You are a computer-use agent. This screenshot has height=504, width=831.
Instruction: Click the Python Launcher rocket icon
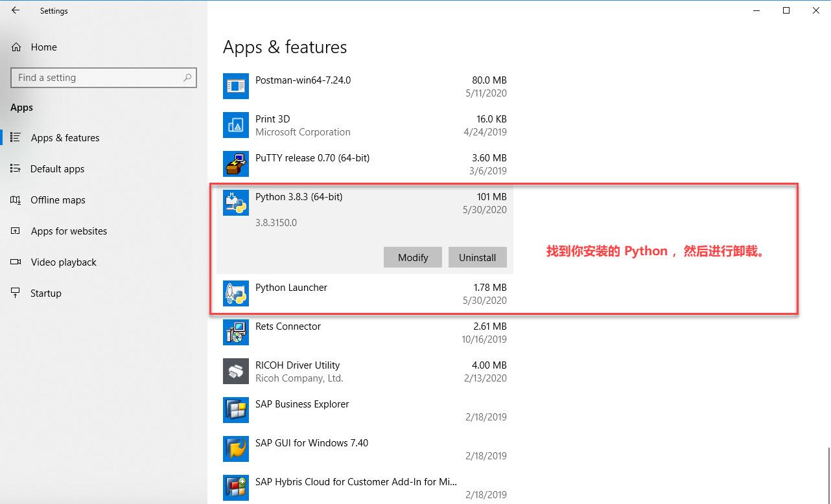(236, 293)
